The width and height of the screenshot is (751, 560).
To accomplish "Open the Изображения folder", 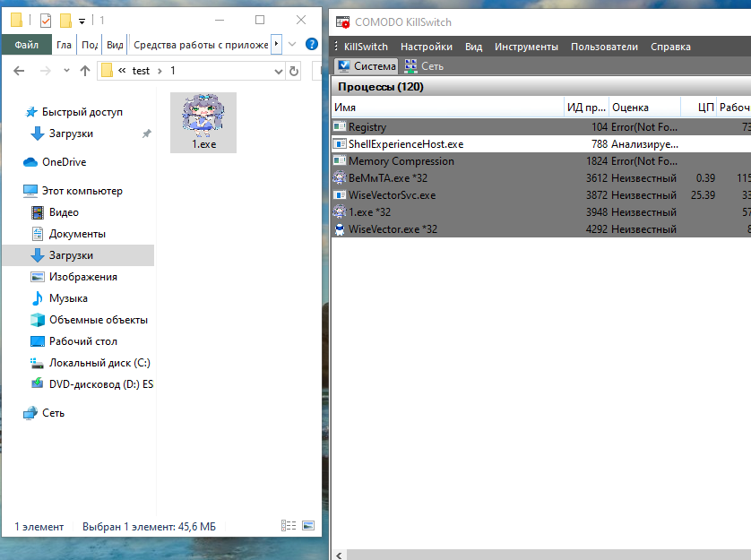I will coord(82,277).
